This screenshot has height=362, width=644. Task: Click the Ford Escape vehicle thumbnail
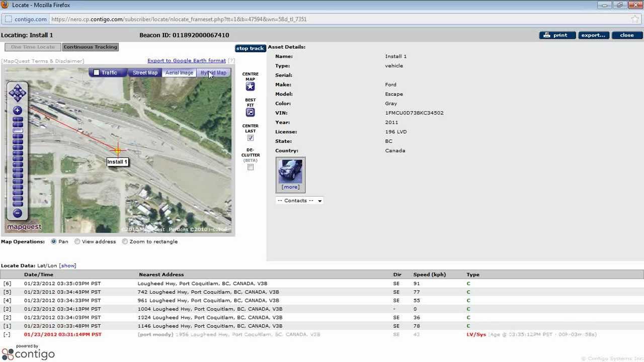[x=290, y=171]
